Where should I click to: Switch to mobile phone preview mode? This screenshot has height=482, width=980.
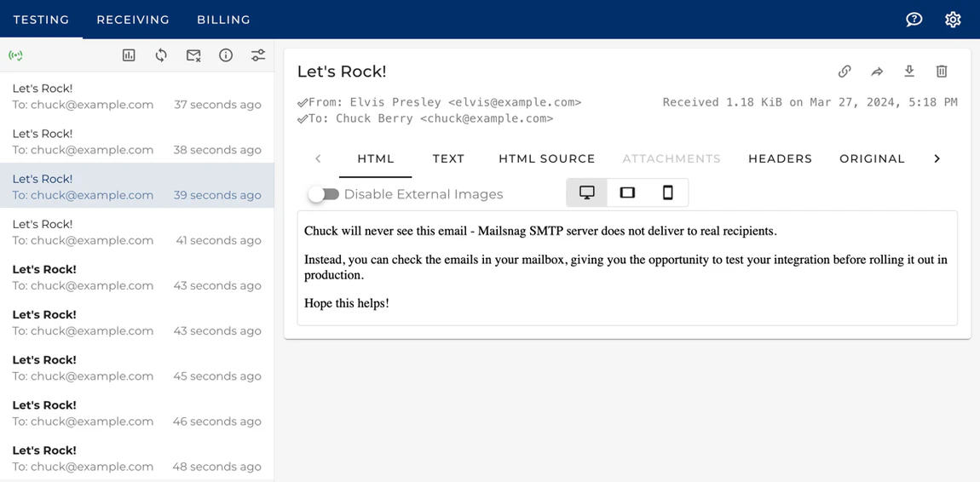pos(668,192)
